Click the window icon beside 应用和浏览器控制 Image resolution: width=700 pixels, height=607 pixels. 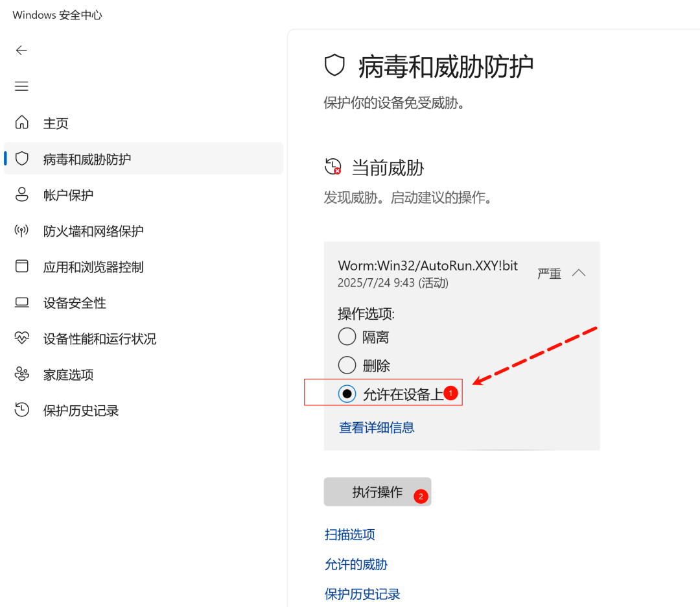pos(22,266)
